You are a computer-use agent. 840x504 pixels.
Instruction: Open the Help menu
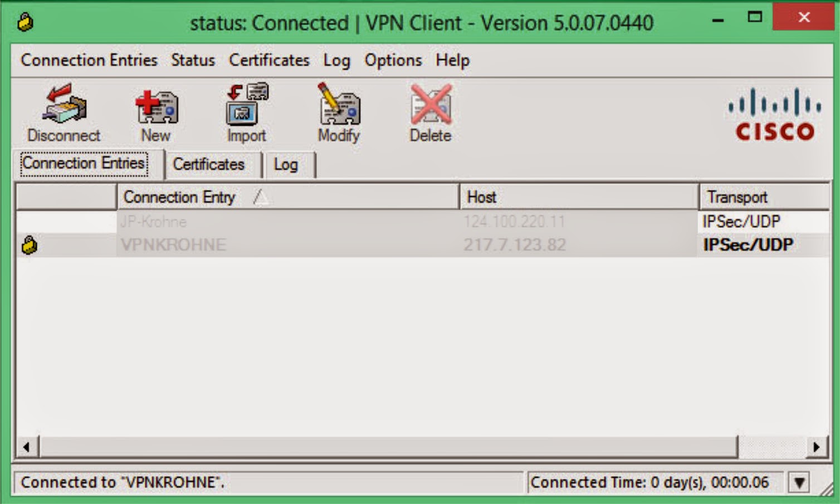pos(452,60)
